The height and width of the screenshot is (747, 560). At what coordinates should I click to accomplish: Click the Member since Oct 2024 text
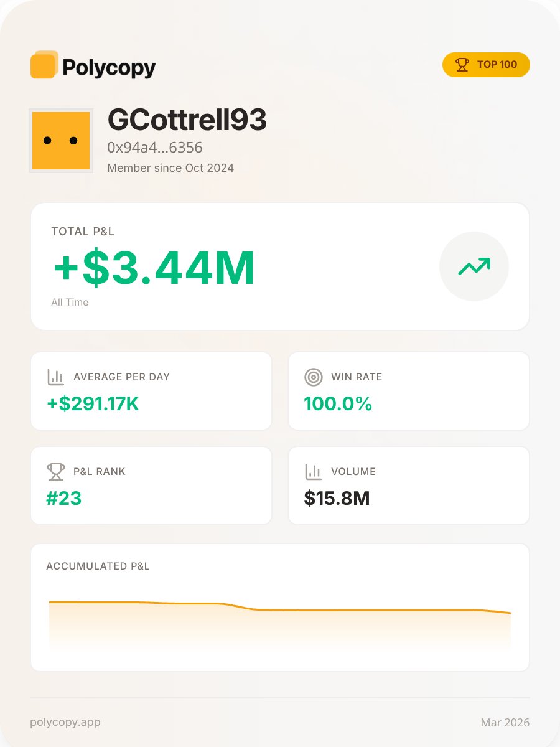(x=170, y=168)
